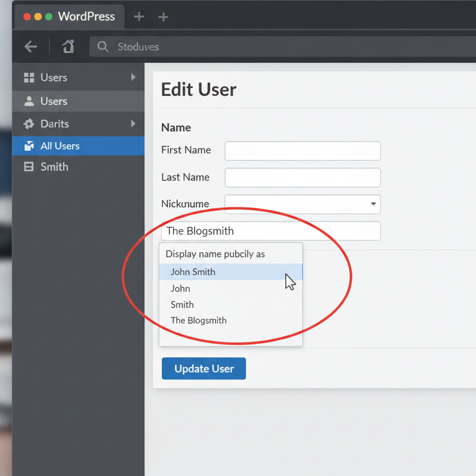Open the Darits sidebar menu

[78, 124]
